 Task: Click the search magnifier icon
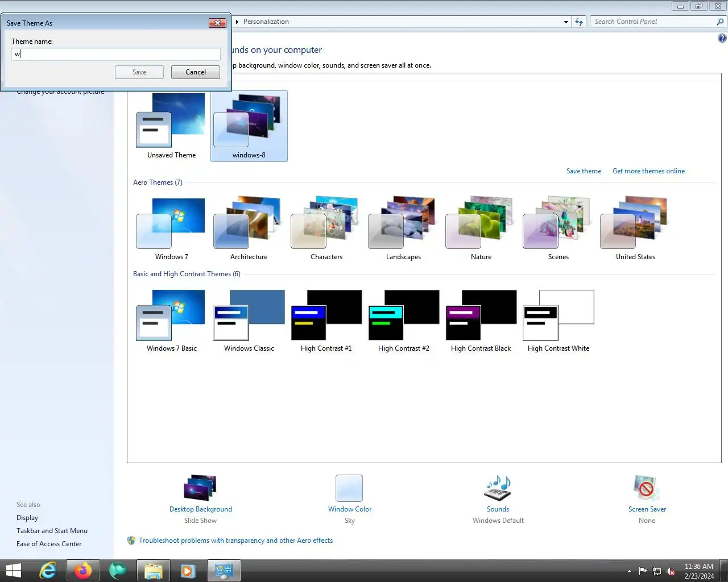pos(721,22)
